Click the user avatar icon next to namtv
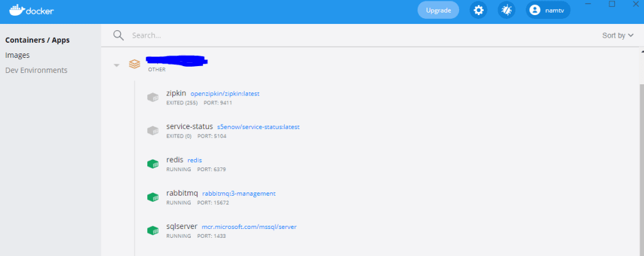 click(535, 10)
